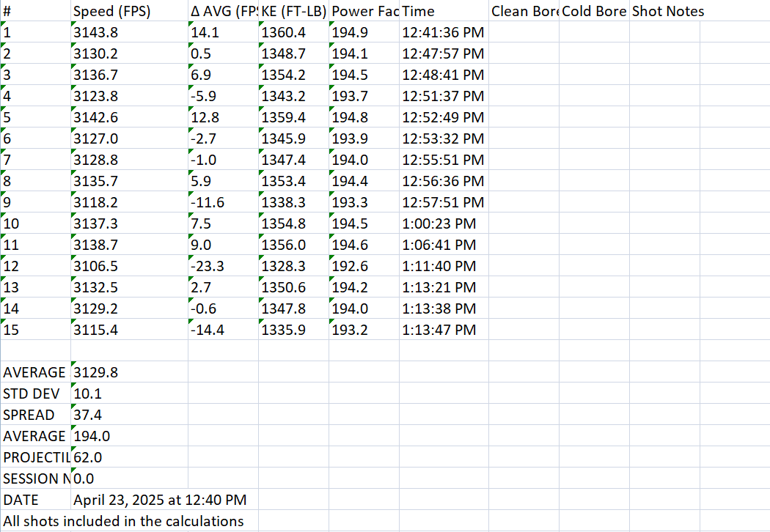Click the "Δ AVG" column header cell
This screenshot has width=770, height=532.
[x=223, y=11]
